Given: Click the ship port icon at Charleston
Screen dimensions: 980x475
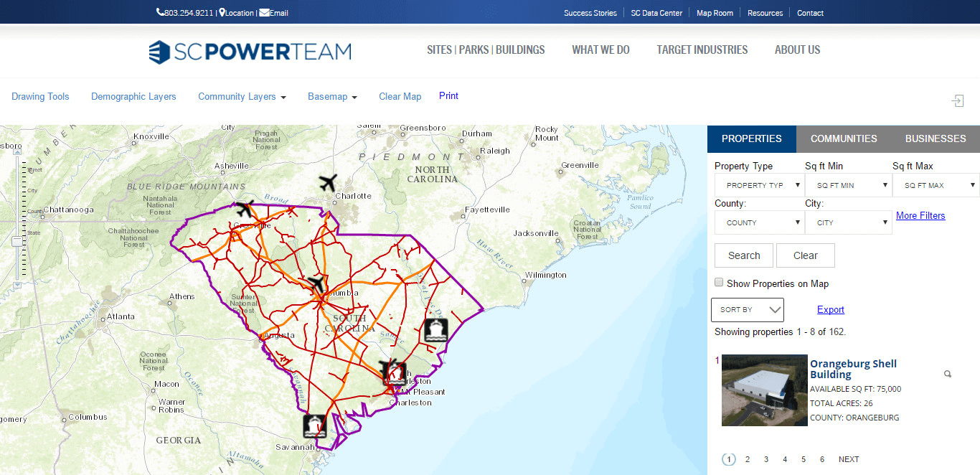Looking at the screenshot, I should click(394, 373).
